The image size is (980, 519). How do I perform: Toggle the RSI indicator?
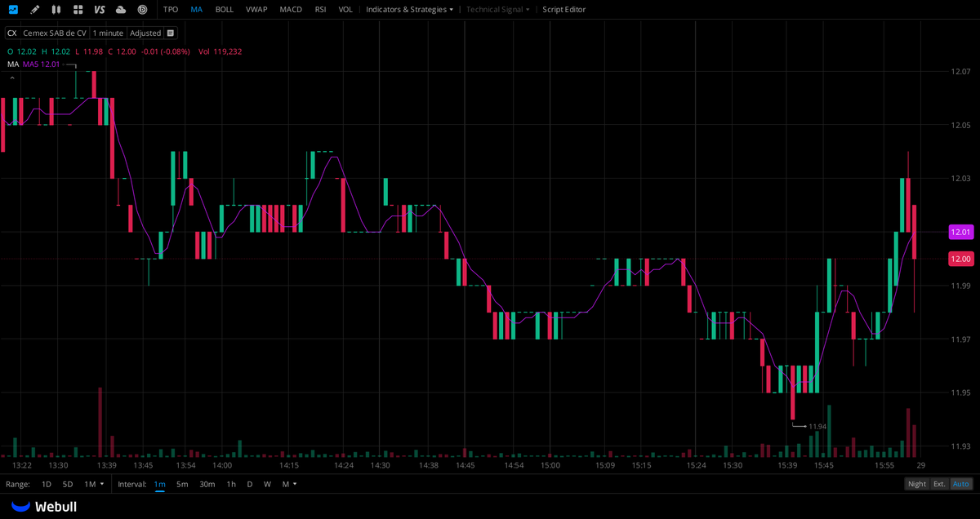pos(321,10)
